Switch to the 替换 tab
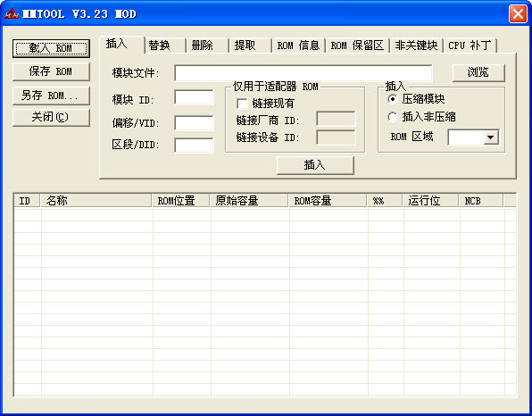 tap(165, 46)
